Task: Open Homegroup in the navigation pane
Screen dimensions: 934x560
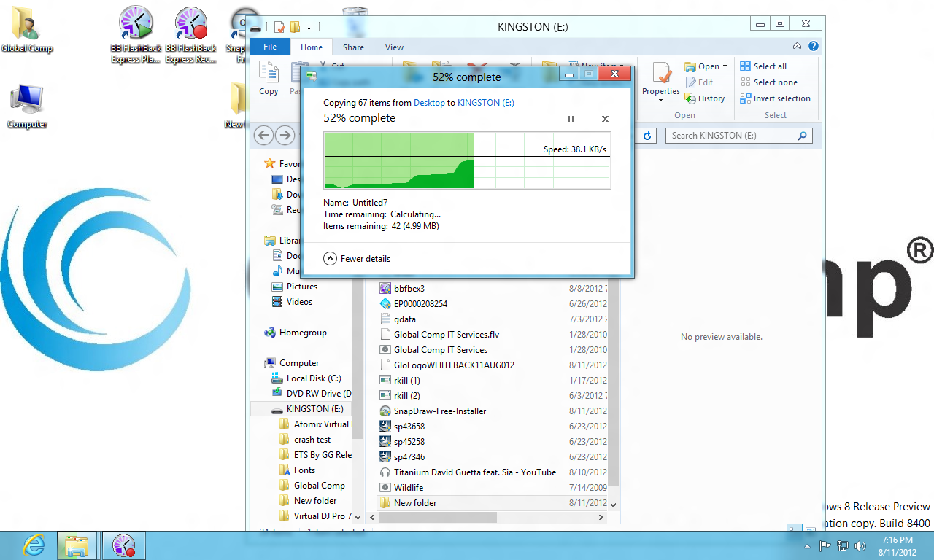Action: [296, 332]
